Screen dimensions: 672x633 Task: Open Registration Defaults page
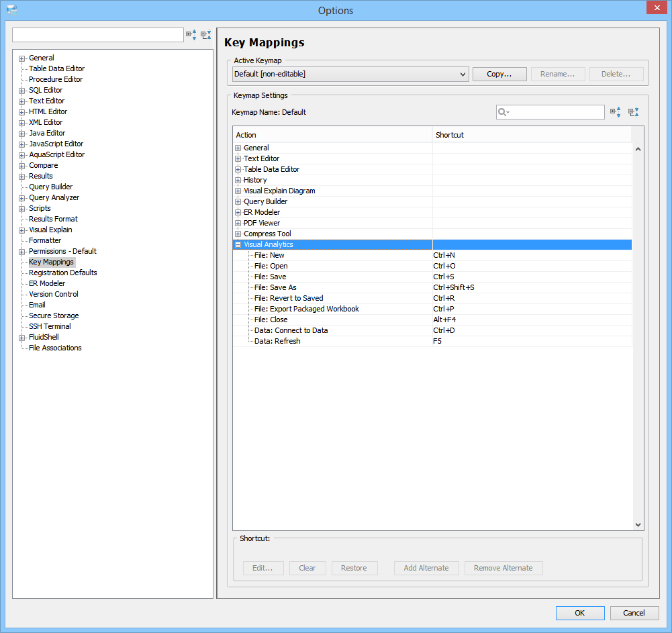63,273
